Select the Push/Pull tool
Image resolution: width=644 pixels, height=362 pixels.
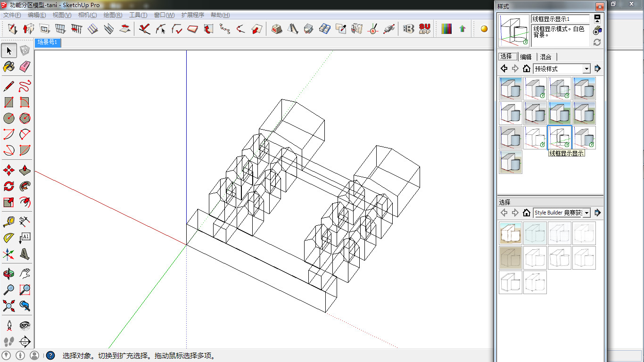[25, 170]
